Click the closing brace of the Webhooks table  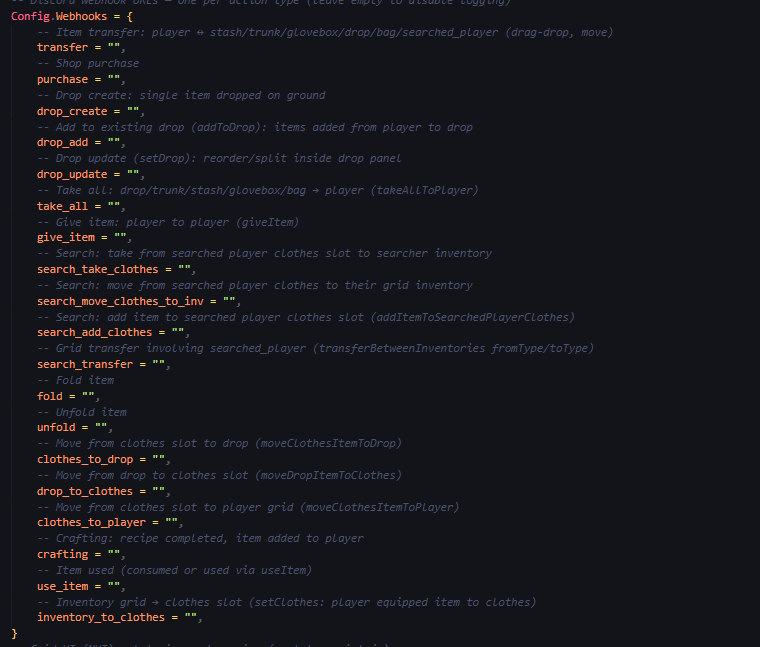click(x=15, y=633)
